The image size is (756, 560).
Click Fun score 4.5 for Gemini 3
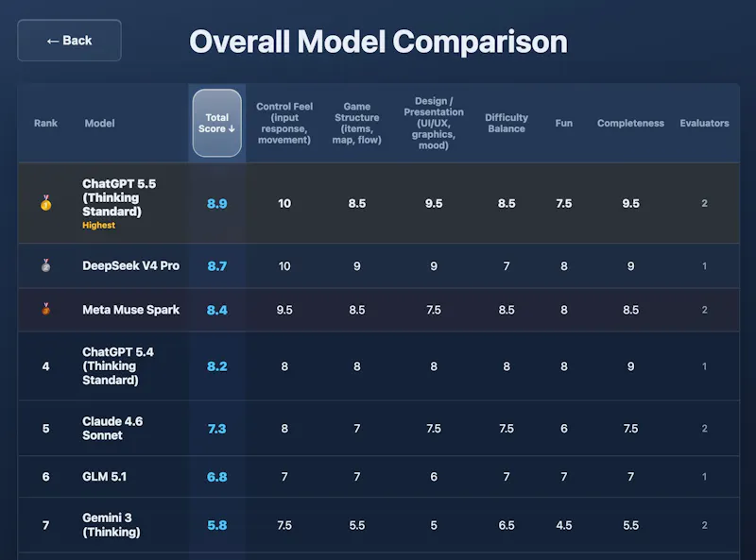(563, 525)
